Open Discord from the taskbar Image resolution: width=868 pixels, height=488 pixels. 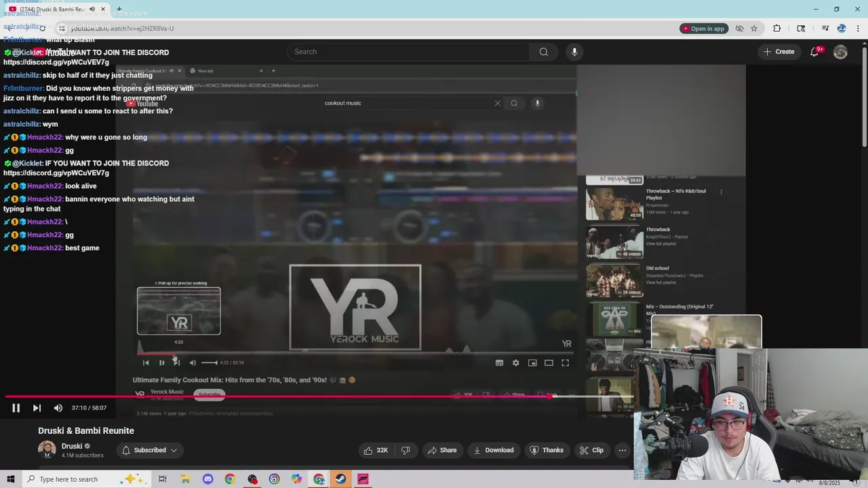pos(208,479)
